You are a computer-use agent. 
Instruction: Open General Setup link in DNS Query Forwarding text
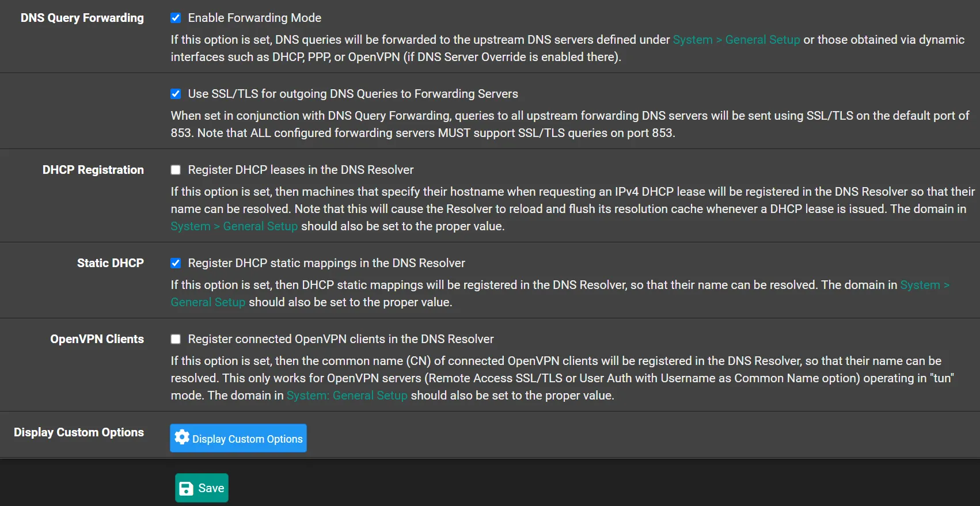coord(736,40)
